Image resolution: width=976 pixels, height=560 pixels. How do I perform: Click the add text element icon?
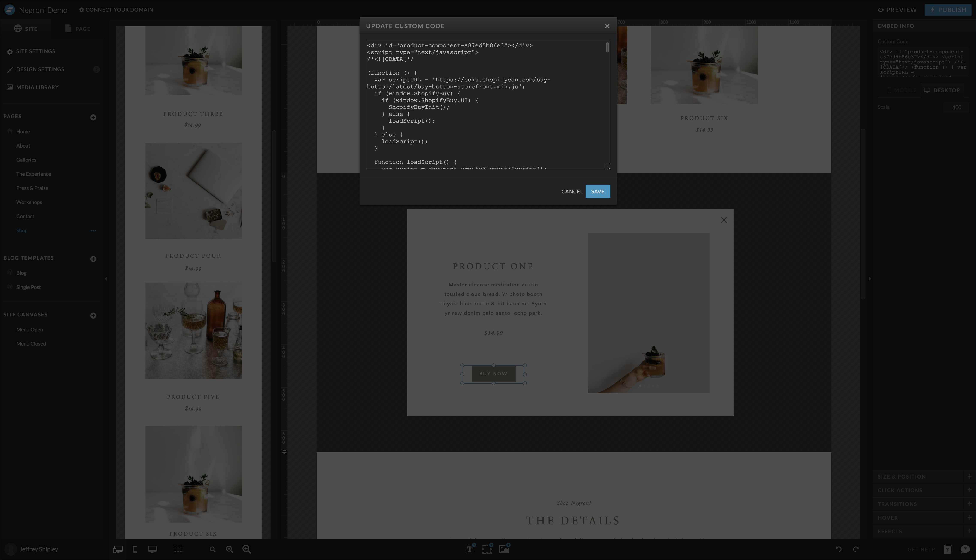[x=469, y=549]
